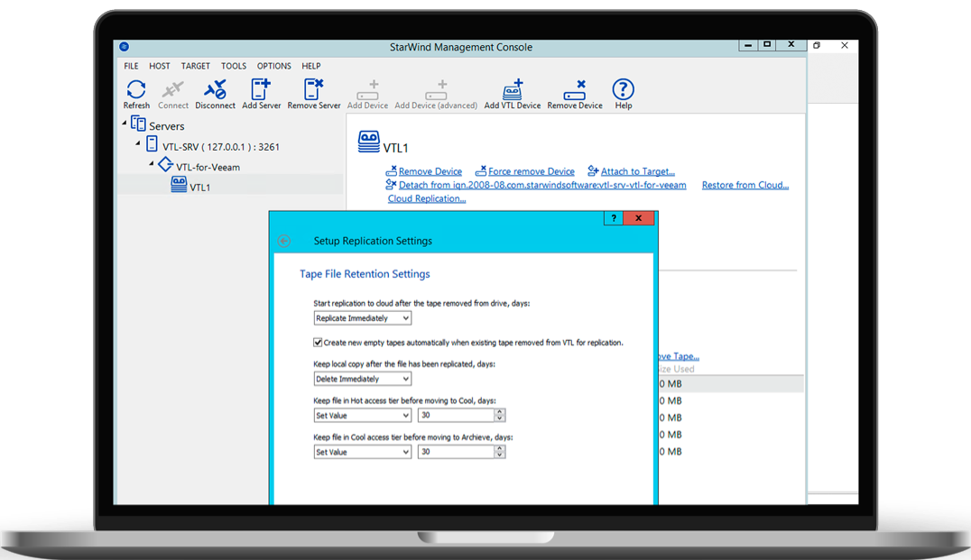
Task: Select the Servers root label
Action: 167,126
